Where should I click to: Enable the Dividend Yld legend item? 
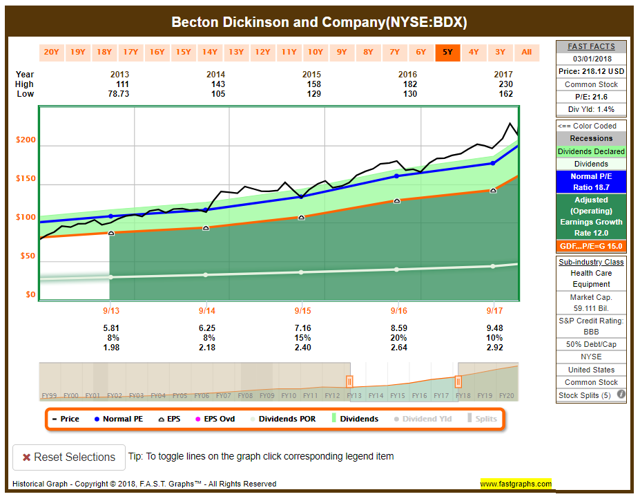click(423, 419)
